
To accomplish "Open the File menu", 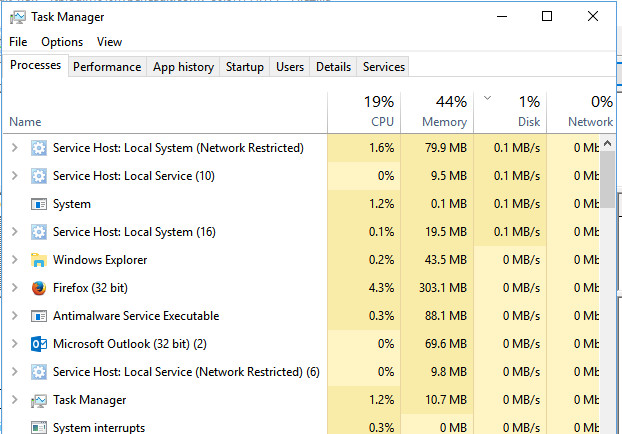I will [x=18, y=42].
